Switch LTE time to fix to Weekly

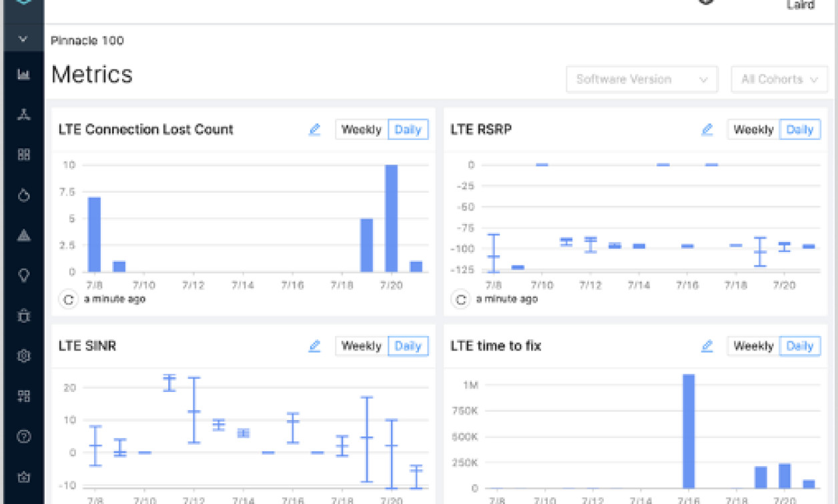point(754,346)
